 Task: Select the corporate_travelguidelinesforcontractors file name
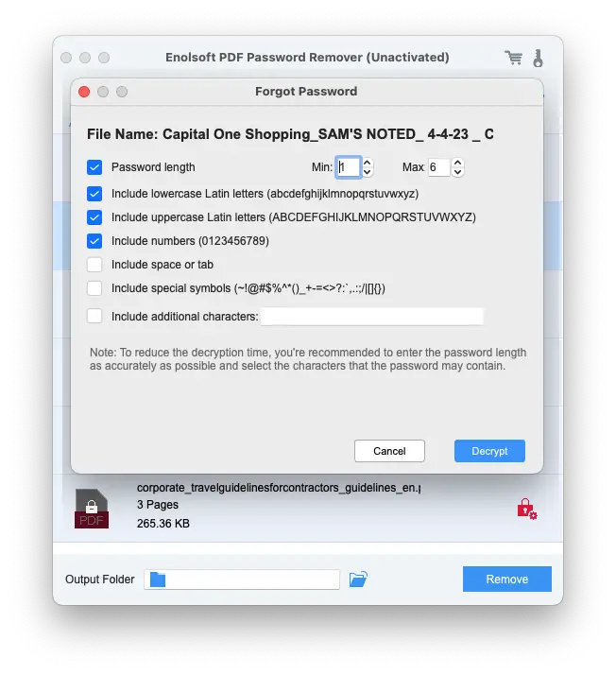(279, 488)
